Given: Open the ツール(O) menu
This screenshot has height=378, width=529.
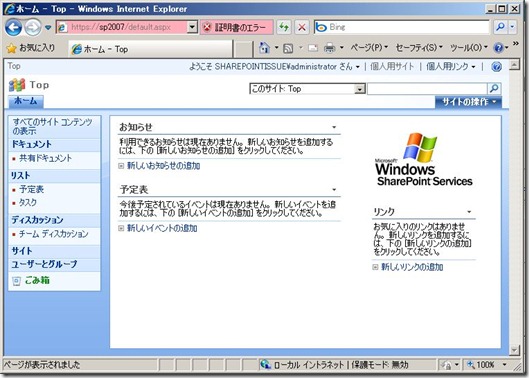Looking at the screenshot, I should (469, 48).
